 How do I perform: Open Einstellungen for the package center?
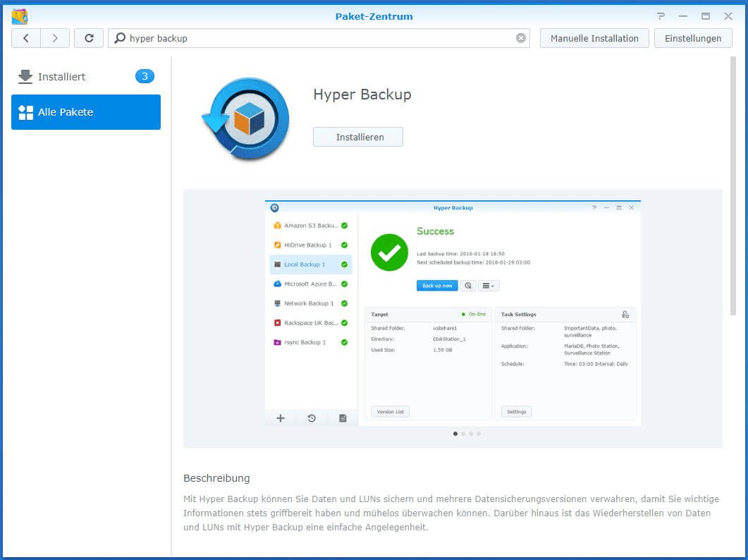693,38
